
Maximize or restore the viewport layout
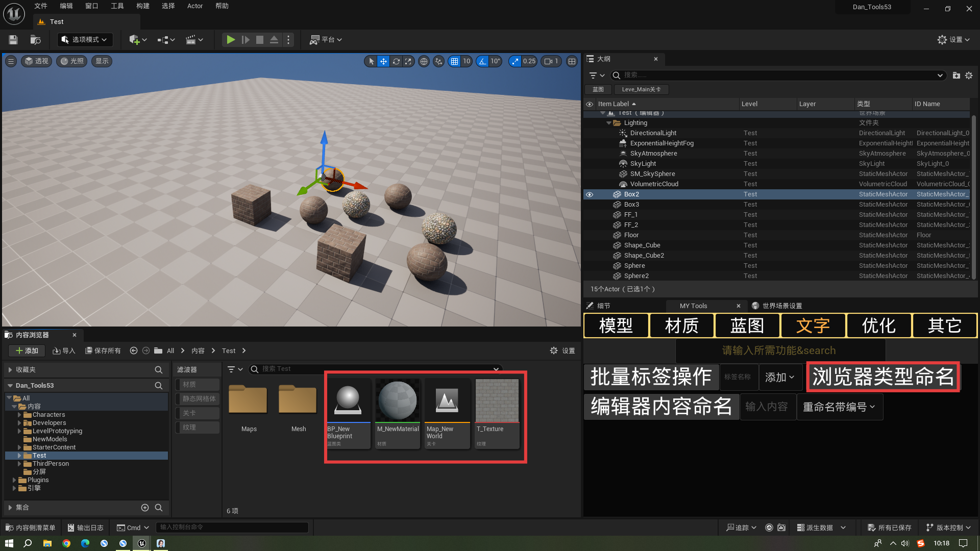click(572, 61)
